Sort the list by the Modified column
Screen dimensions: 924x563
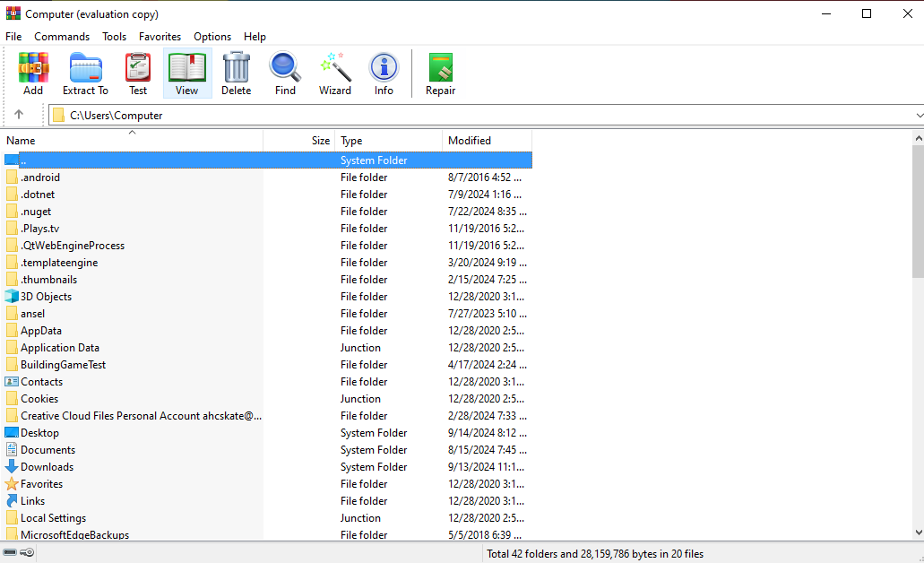click(487, 141)
